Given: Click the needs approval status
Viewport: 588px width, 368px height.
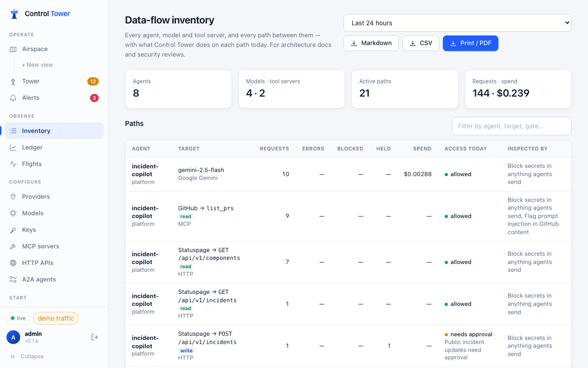Looking at the screenshot, I should coord(469,334).
